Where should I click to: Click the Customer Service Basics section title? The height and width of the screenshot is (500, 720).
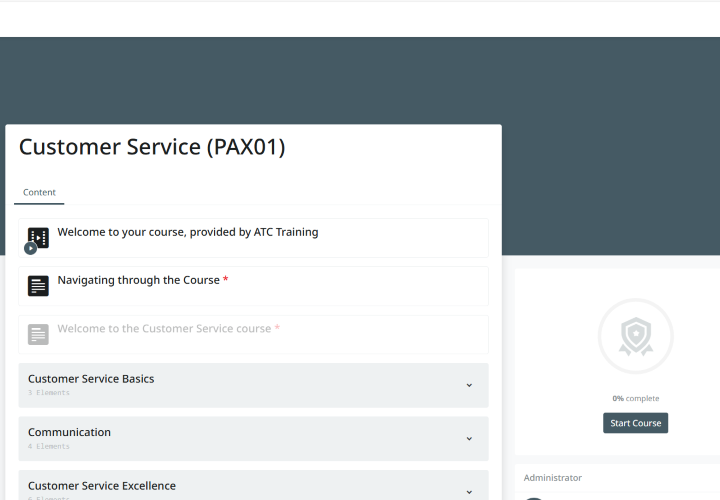[x=91, y=379]
